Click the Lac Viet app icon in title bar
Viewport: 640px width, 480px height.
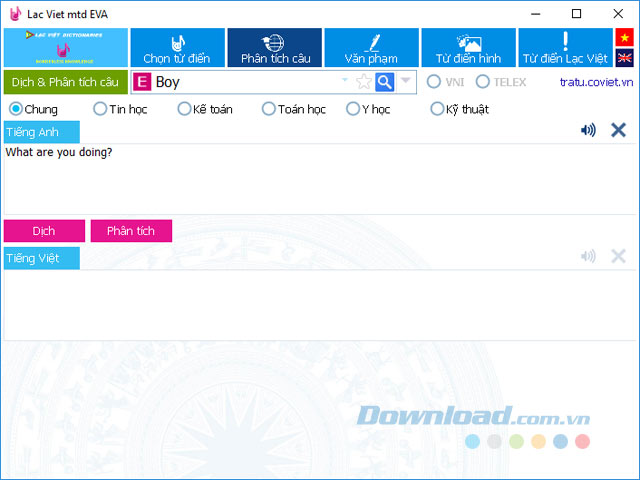[15, 14]
